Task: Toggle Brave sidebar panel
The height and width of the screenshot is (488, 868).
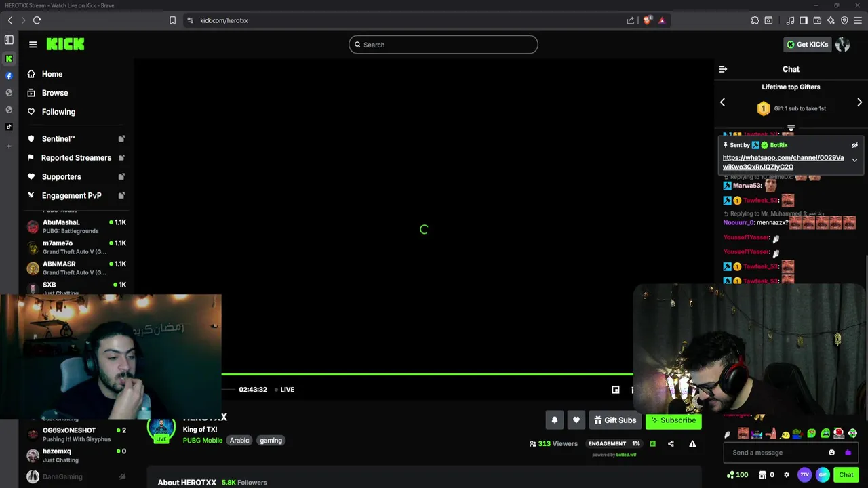Action: (x=804, y=20)
